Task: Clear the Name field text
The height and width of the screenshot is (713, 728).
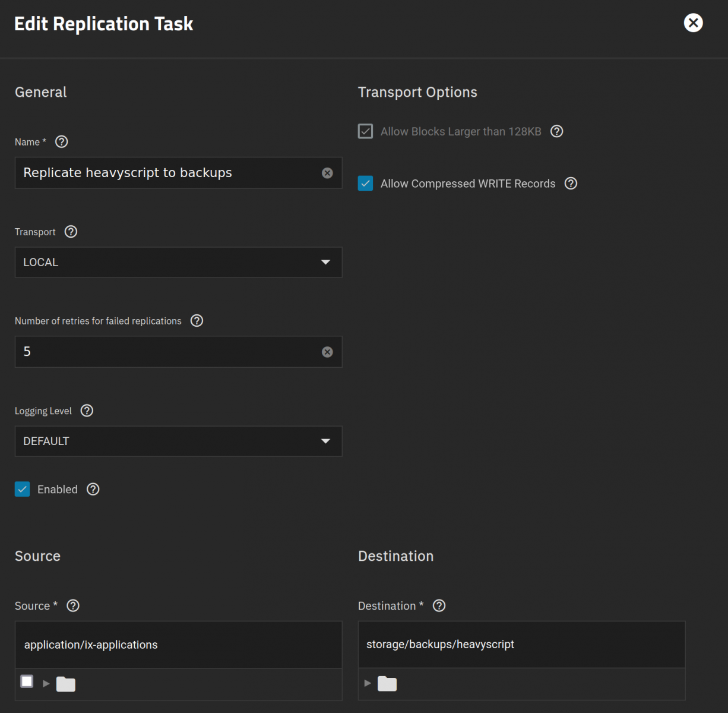Action: coord(327,173)
